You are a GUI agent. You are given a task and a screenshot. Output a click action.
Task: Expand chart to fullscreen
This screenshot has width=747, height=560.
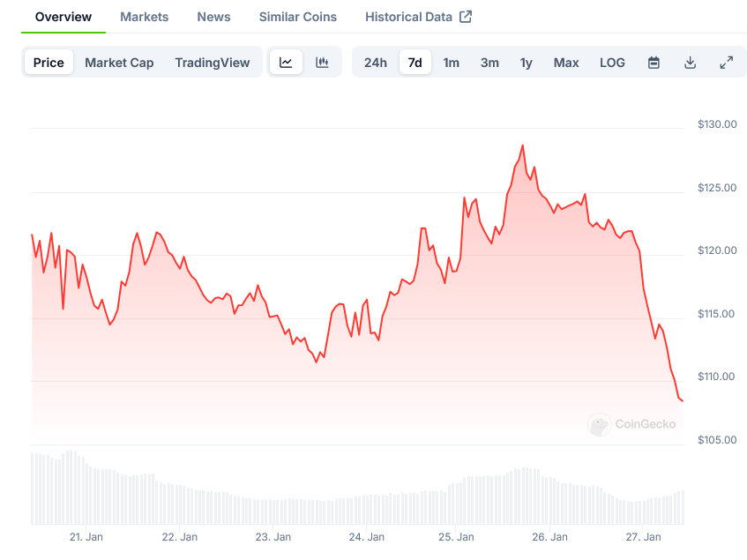[x=726, y=63]
